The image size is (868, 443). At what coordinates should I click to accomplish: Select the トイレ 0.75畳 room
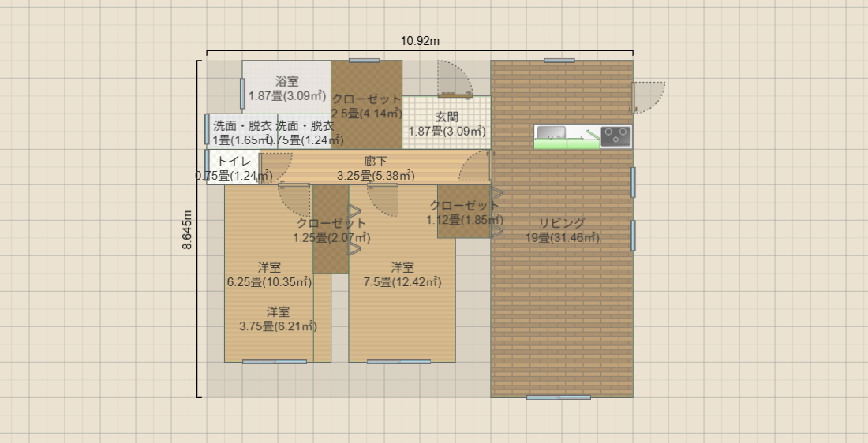233,168
